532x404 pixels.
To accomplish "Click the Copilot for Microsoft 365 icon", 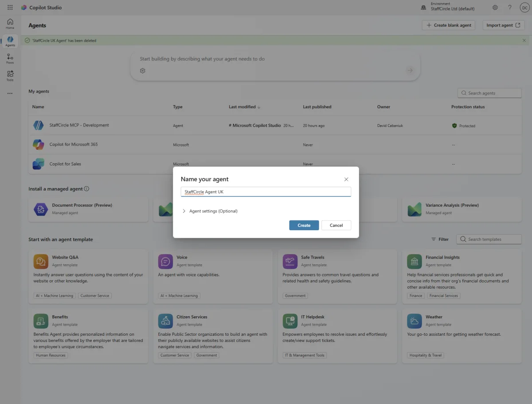I will [x=39, y=145].
